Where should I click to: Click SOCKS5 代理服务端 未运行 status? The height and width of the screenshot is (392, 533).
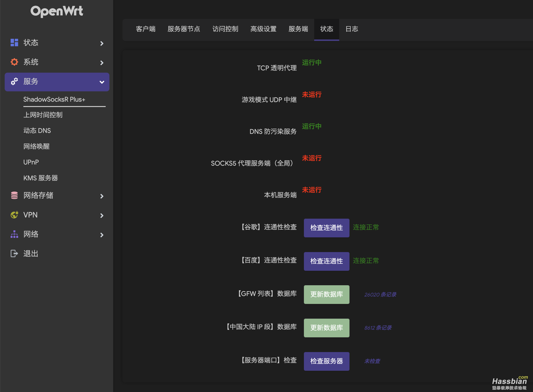pos(312,158)
